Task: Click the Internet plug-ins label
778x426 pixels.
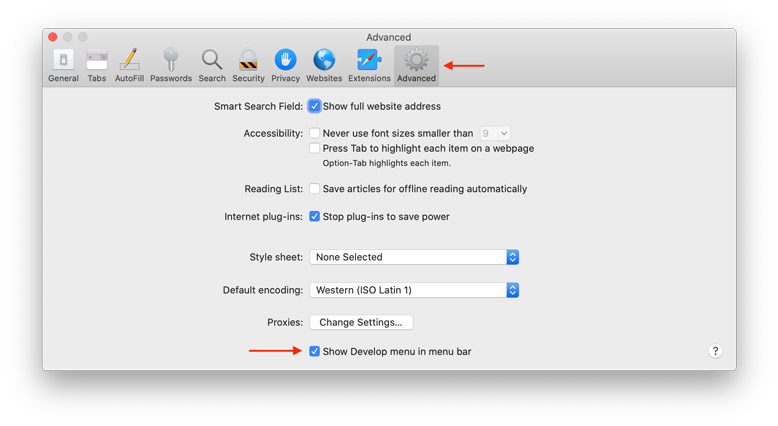Action: pos(263,217)
